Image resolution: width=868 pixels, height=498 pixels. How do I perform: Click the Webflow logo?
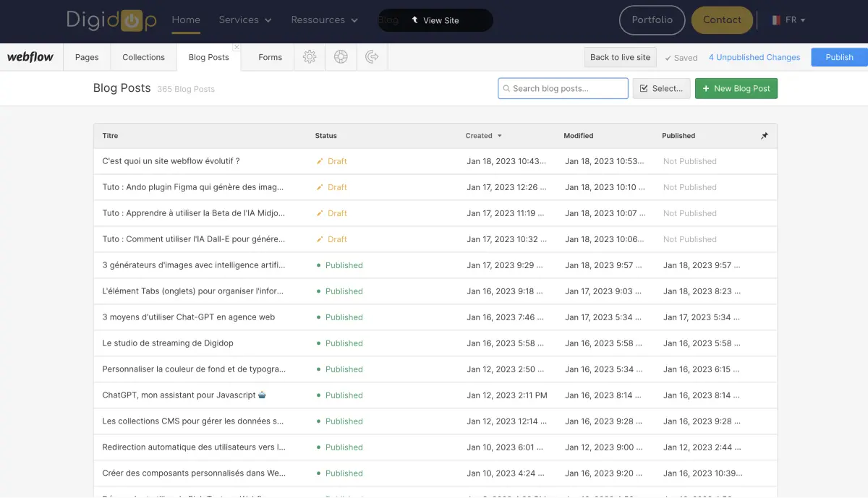(x=30, y=57)
